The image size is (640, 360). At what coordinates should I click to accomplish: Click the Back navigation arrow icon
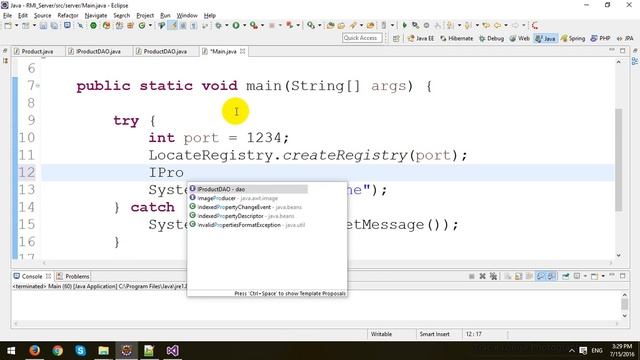pos(498,25)
